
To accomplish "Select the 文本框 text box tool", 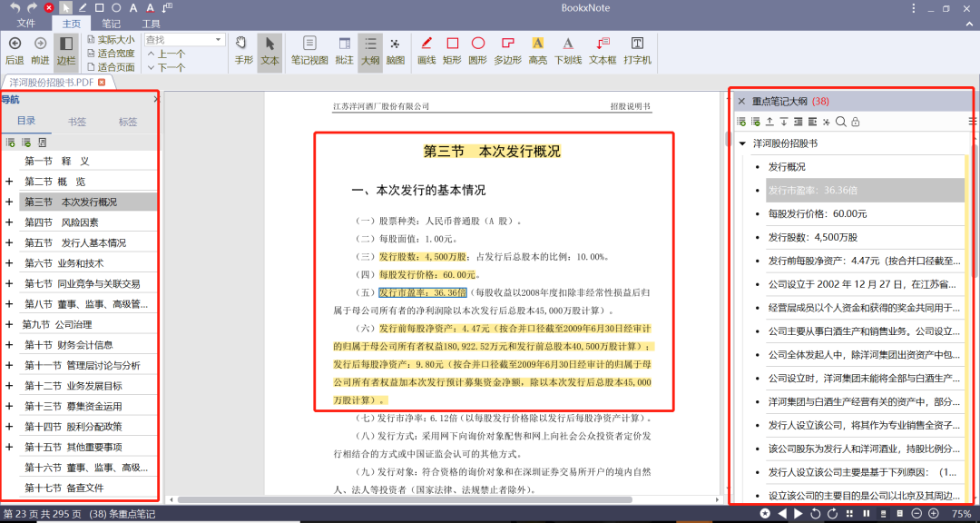I will pyautogui.click(x=603, y=51).
